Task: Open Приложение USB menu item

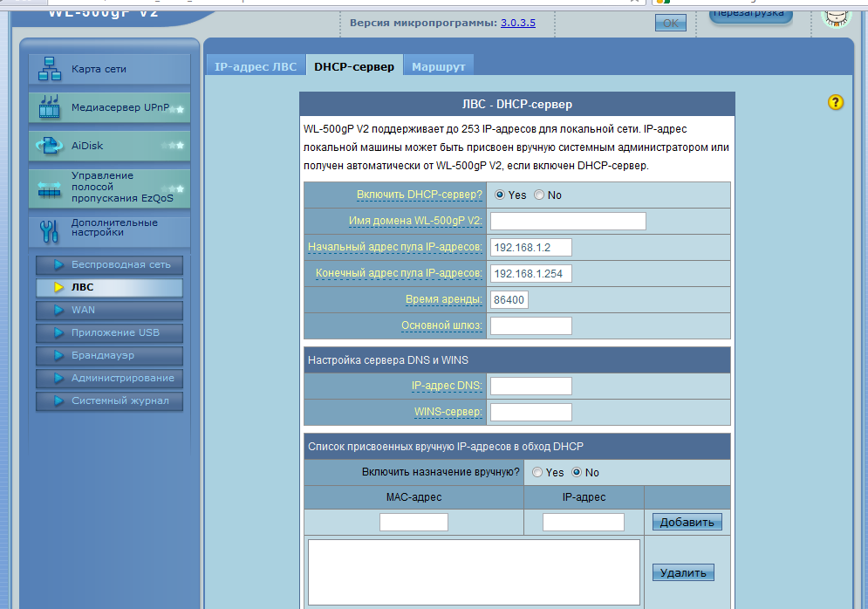Action: click(x=110, y=332)
